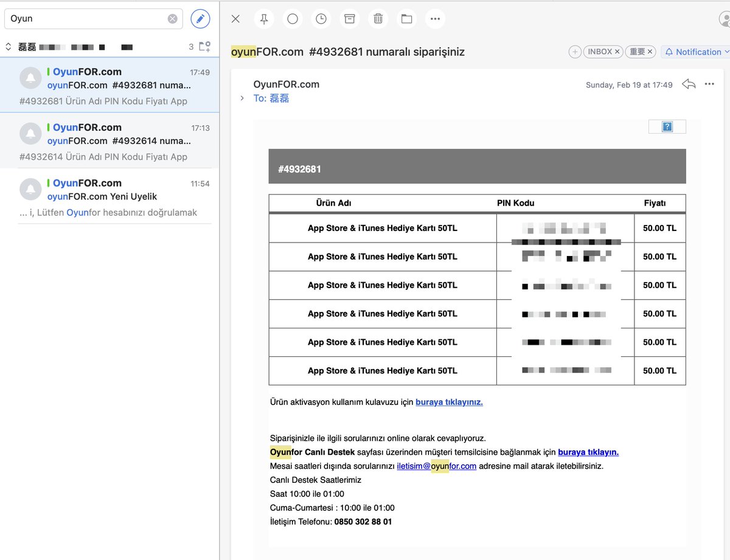Add a new tag with plus icon
The image size is (730, 560).
[x=575, y=52]
